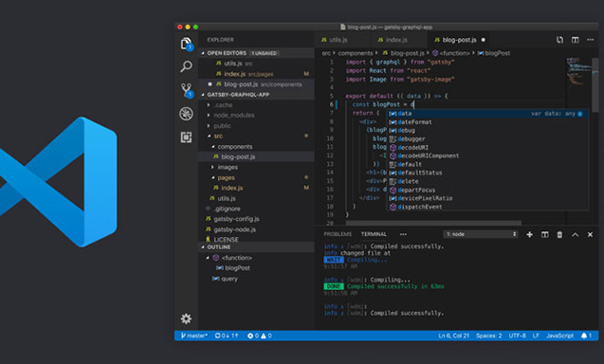This screenshot has width=604, height=364.
Task: Click the code minimap
Action: tap(579, 73)
